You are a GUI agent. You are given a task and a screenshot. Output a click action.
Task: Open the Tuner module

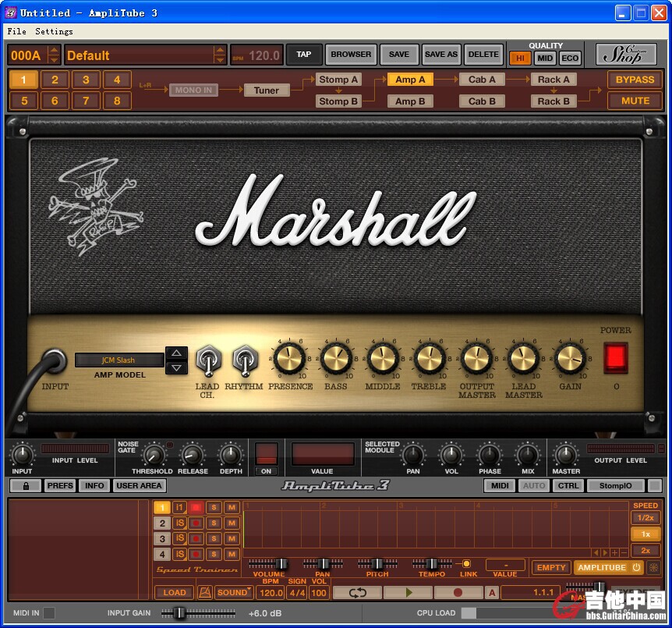pyautogui.click(x=266, y=90)
